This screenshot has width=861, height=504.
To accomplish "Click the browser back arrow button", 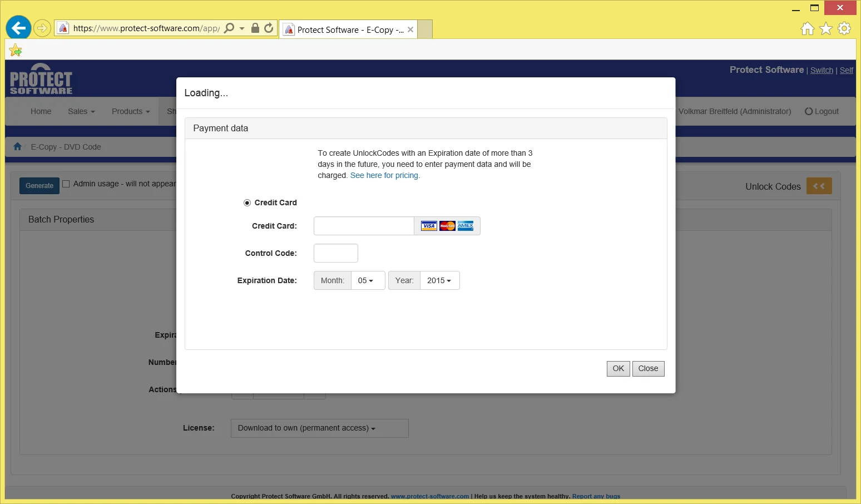I will tap(18, 28).
